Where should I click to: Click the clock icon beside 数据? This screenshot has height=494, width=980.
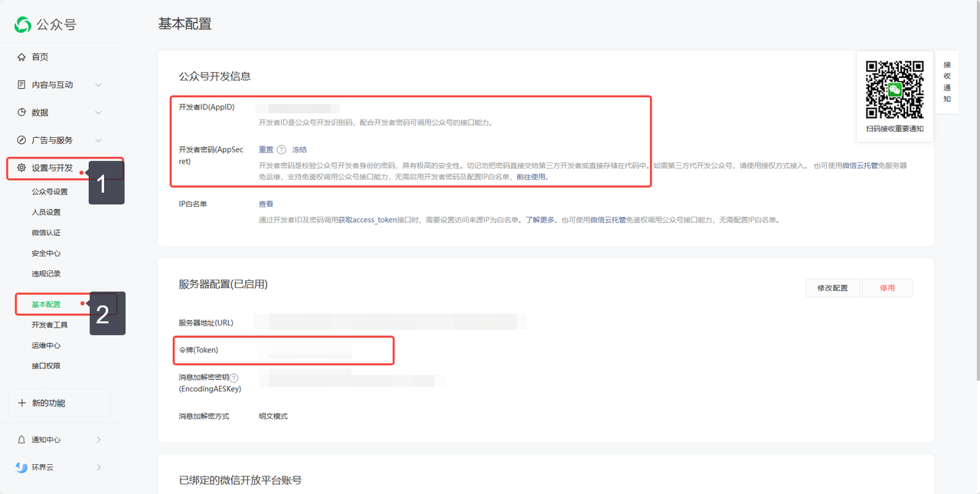21,112
